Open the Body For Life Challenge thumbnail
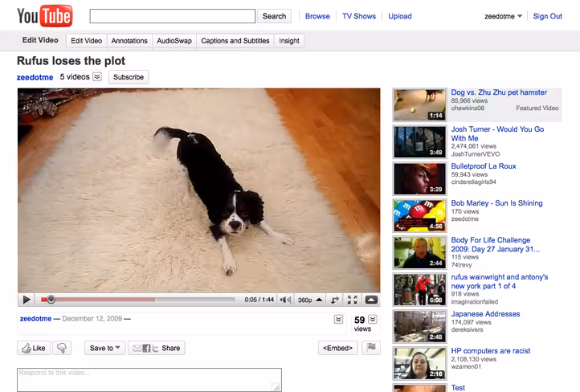580x392 pixels. click(x=419, y=253)
